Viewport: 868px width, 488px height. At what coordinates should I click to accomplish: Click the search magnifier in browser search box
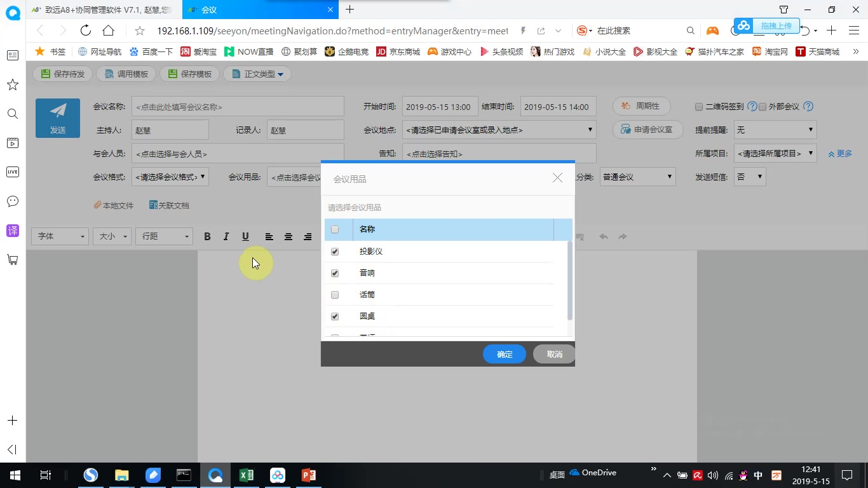691,30
